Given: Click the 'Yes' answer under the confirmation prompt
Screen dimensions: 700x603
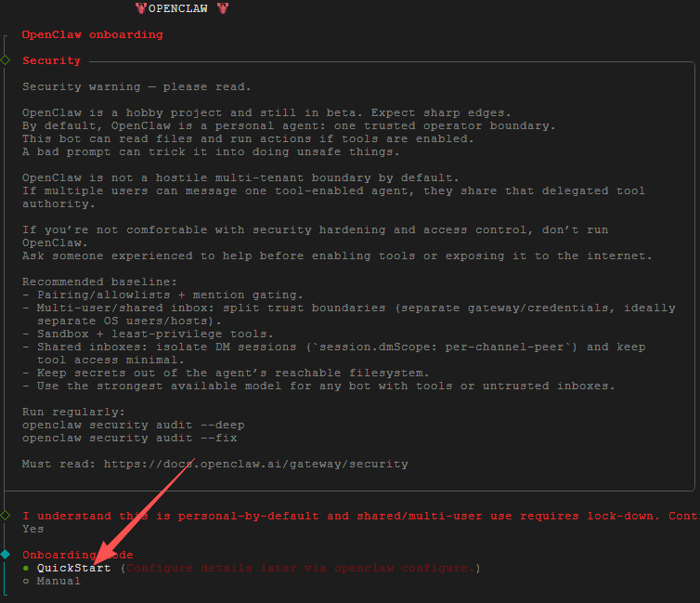Looking at the screenshot, I should [33, 529].
